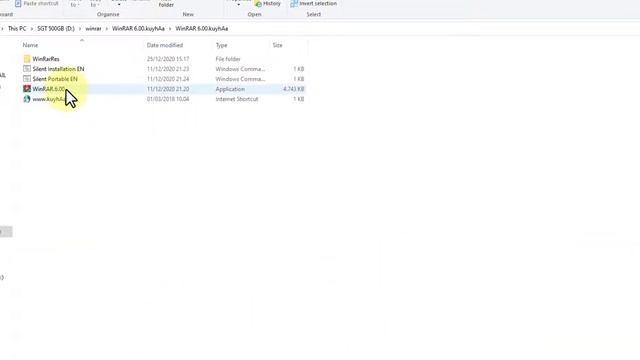Sort files by Date modified column

click(165, 45)
